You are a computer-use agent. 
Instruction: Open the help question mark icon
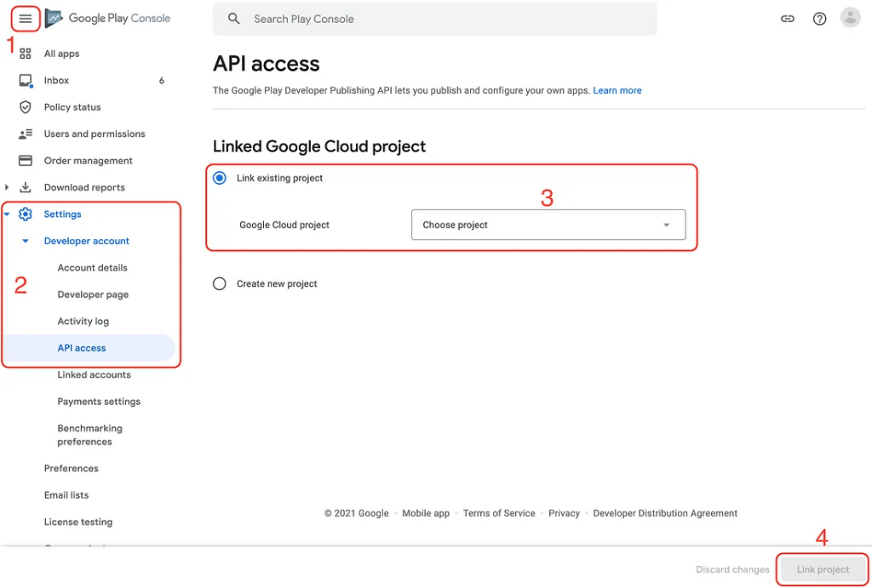pyautogui.click(x=819, y=19)
